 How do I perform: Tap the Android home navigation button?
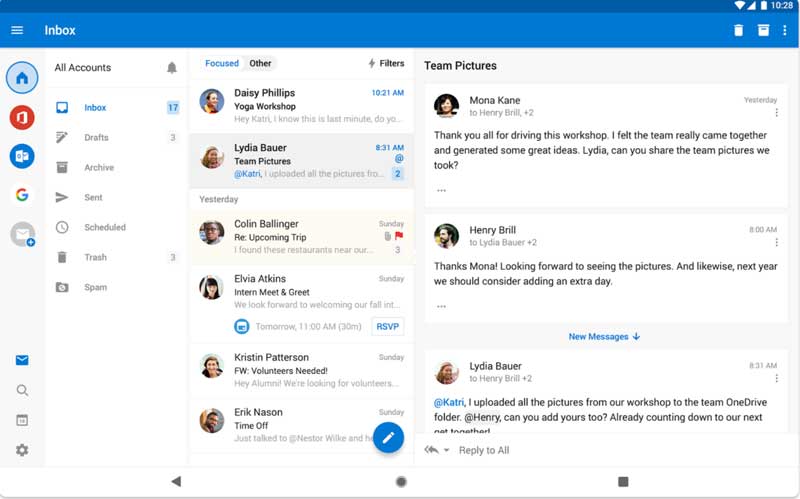click(401, 481)
